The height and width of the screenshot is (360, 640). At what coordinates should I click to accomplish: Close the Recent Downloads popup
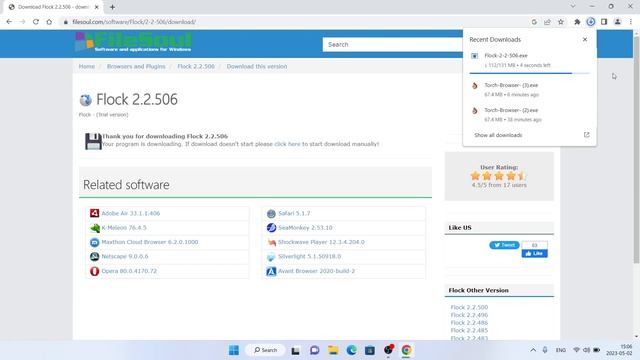tap(585, 39)
